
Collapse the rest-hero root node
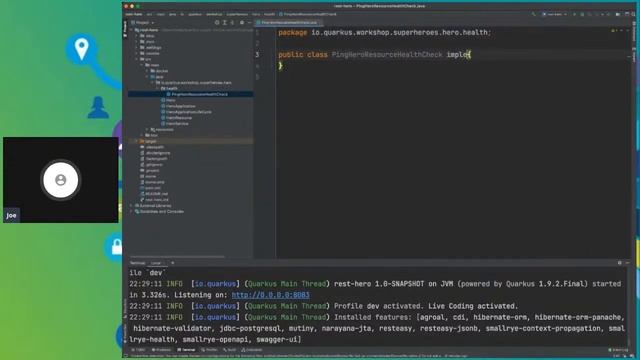[x=132, y=30]
